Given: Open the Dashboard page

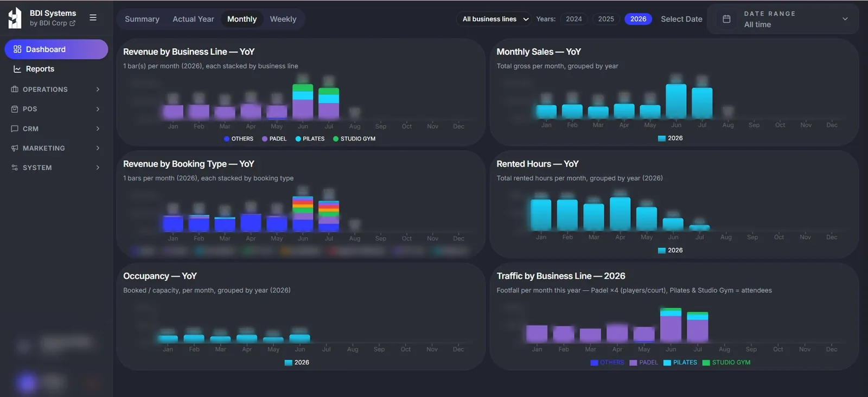Looking at the screenshot, I should [56, 49].
